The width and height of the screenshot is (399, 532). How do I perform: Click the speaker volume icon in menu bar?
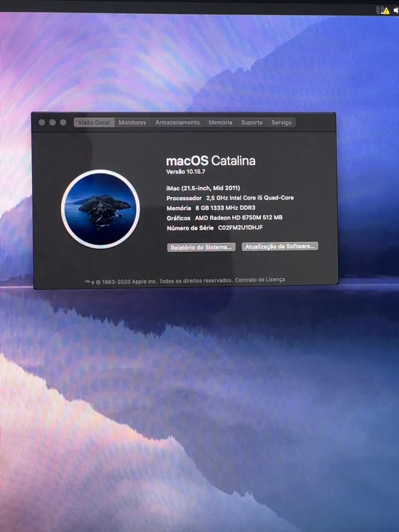tap(395, 9)
